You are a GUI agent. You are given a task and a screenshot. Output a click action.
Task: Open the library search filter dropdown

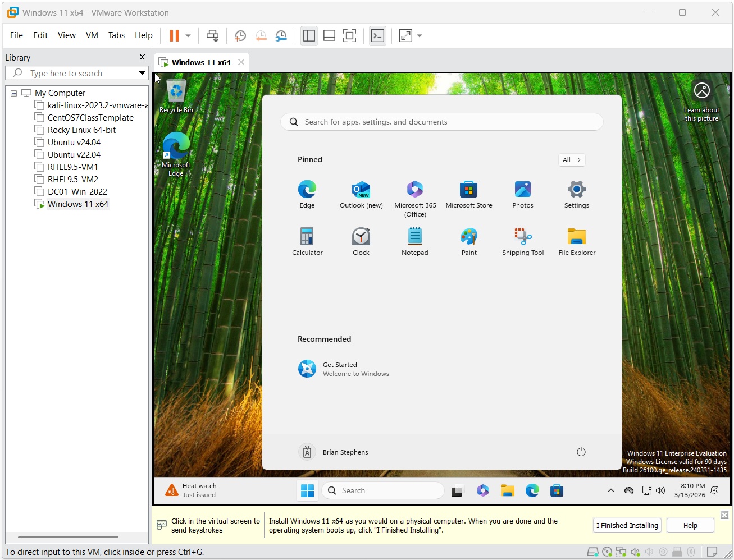tap(142, 73)
